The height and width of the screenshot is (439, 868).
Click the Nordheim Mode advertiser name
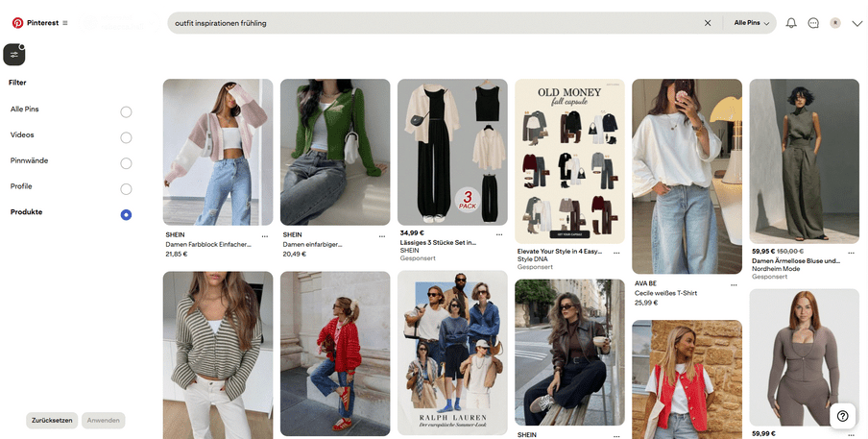pyautogui.click(x=776, y=269)
